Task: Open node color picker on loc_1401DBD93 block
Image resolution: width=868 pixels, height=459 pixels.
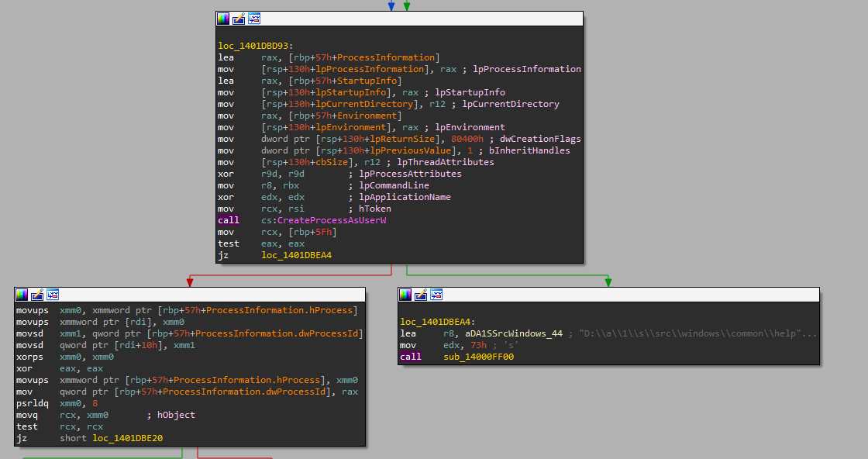Action: click(223, 19)
